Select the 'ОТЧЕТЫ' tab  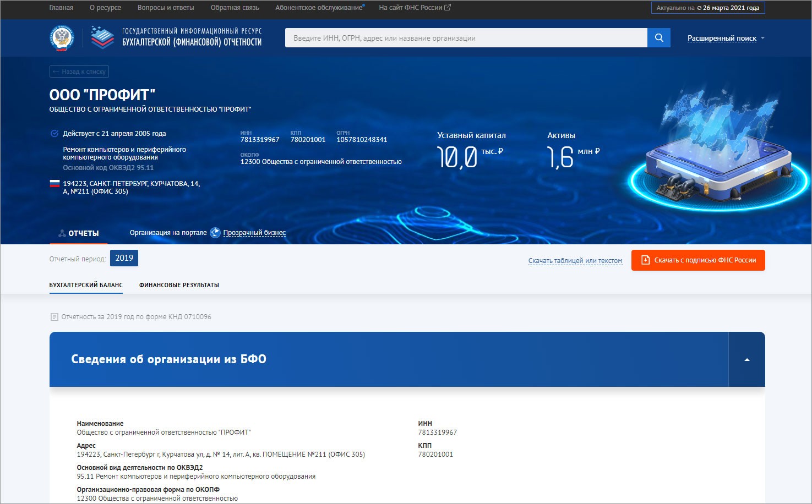[x=79, y=233]
